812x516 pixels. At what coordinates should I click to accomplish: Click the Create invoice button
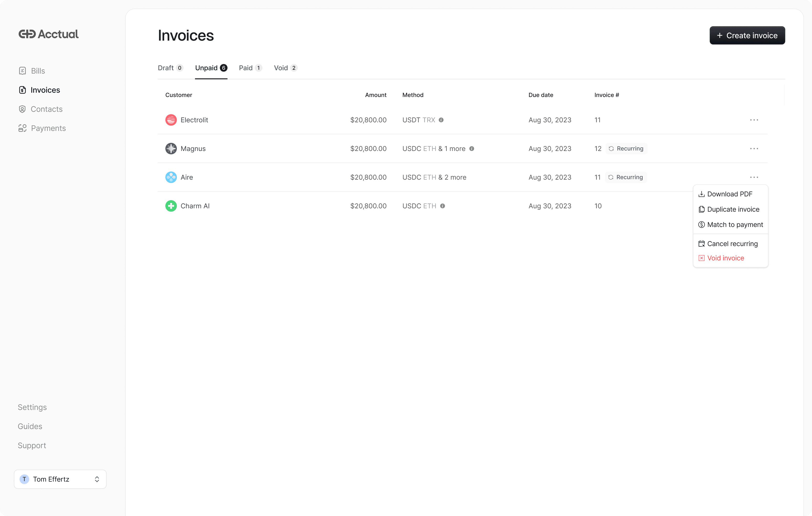tap(747, 35)
